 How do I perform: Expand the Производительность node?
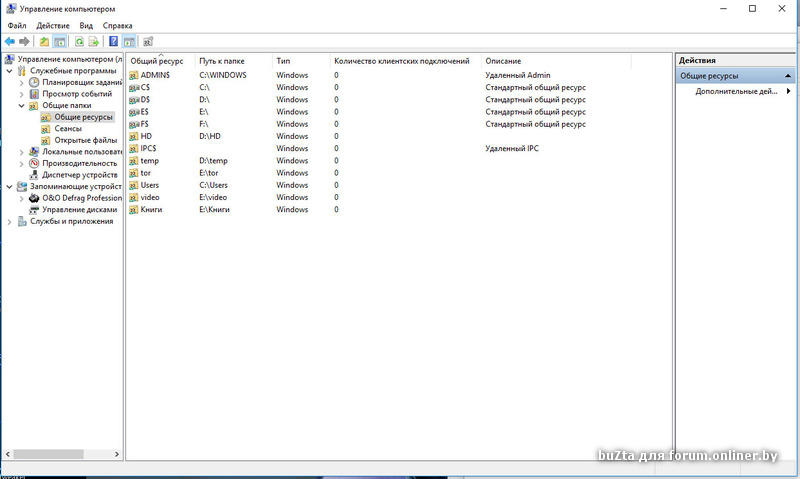pyautogui.click(x=21, y=164)
